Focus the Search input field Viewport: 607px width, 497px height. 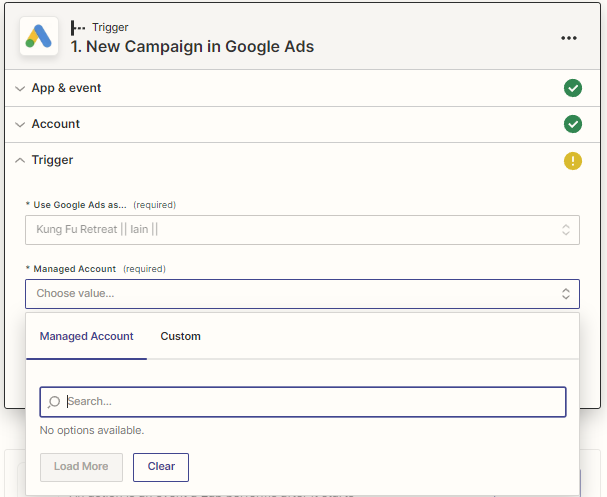click(x=303, y=402)
